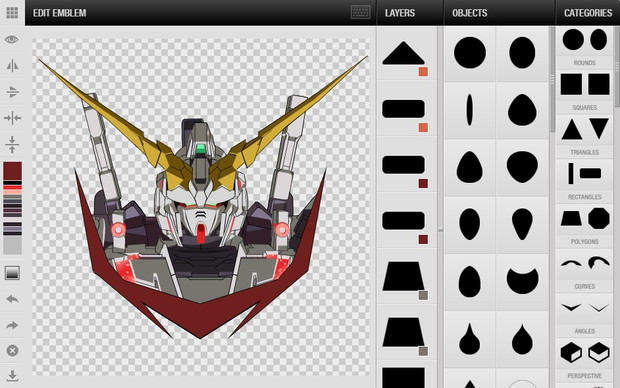Toggle the eye preview icon
The height and width of the screenshot is (388, 620).
point(11,40)
